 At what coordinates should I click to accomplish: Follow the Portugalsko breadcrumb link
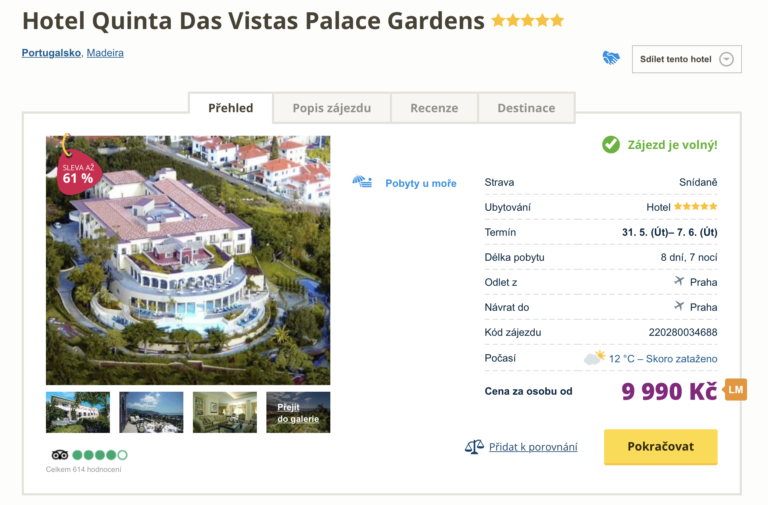[51, 53]
